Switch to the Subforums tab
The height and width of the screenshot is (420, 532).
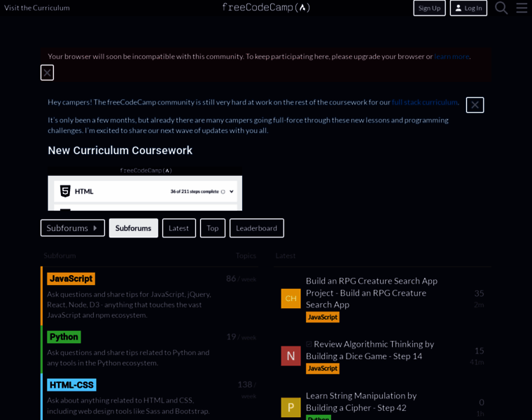tap(133, 228)
